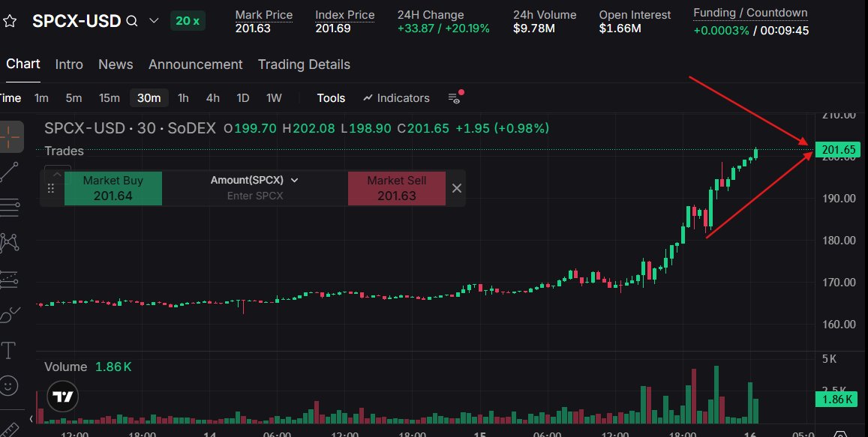Click the Index Price label

click(x=345, y=15)
